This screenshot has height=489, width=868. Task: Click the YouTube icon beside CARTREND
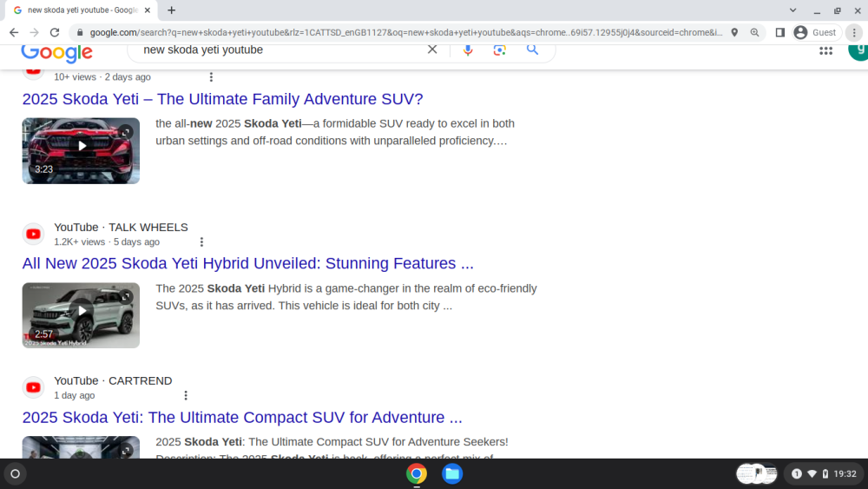33,387
